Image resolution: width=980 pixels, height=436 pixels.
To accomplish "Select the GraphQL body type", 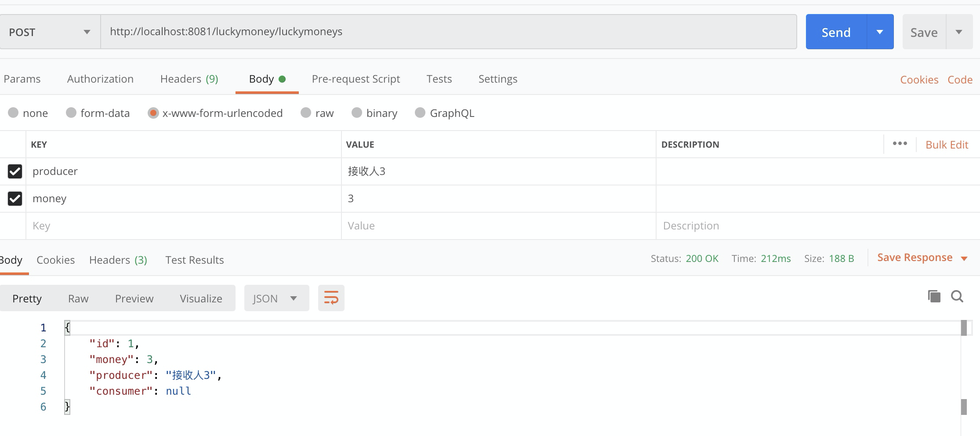I will tap(444, 113).
